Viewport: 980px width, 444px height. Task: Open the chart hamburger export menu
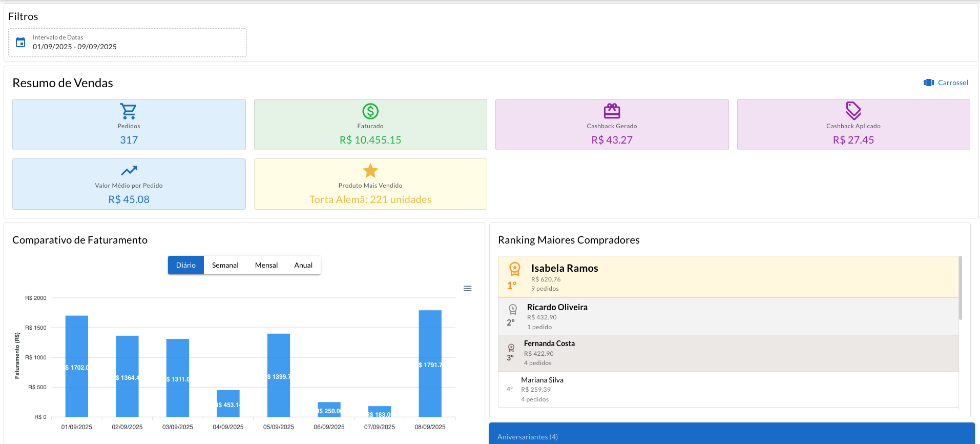(467, 289)
